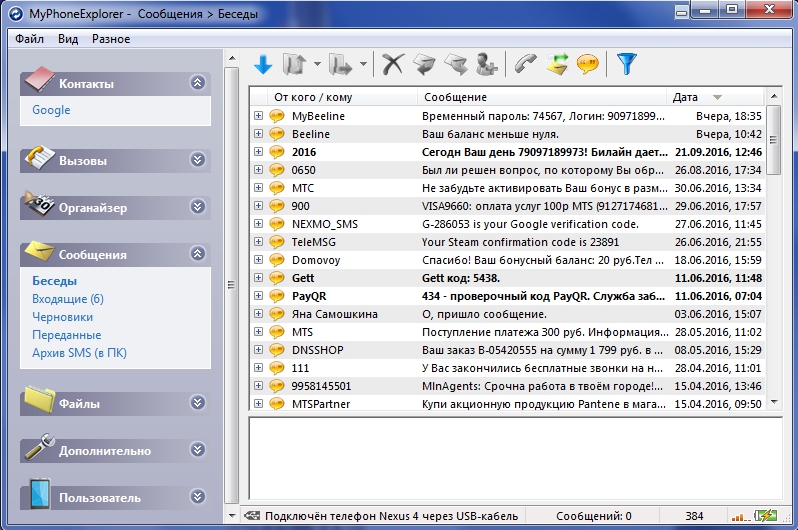
Task: Select the TeleMSG Steam confirmation code row
Action: tap(508, 242)
